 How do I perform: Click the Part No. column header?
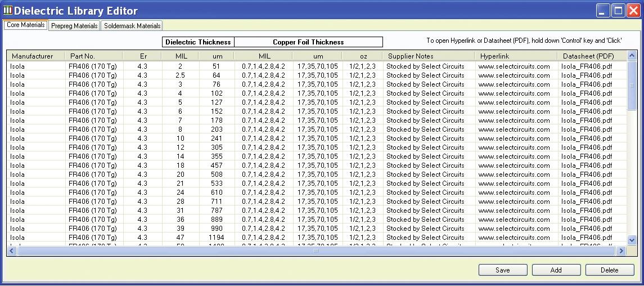tap(93, 56)
